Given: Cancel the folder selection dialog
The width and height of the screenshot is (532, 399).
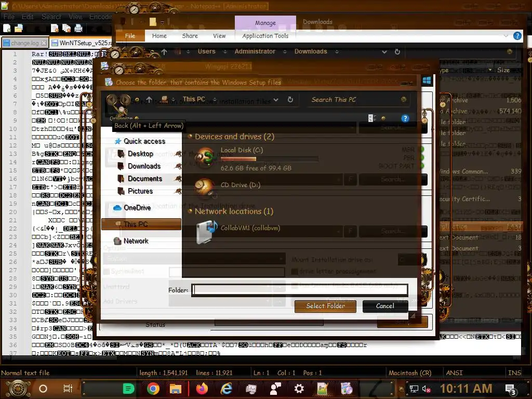Looking at the screenshot, I should tap(385, 306).
